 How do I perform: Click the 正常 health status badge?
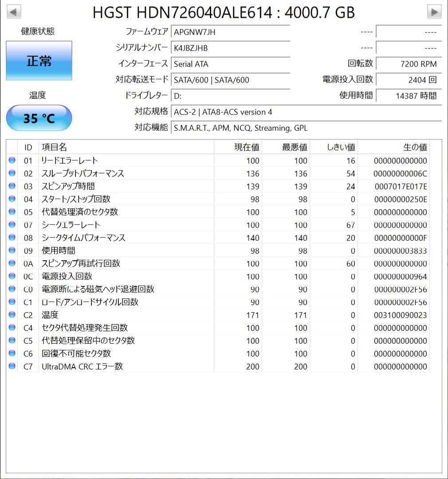(x=39, y=60)
